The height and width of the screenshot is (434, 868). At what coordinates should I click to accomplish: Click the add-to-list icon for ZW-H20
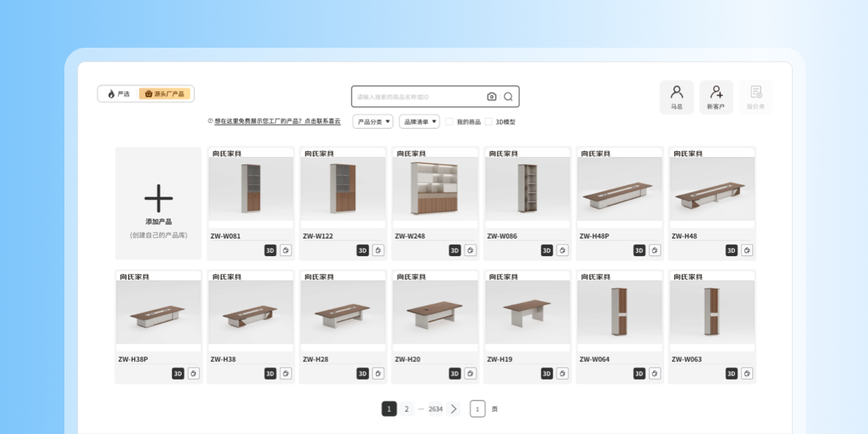coord(470,373)
